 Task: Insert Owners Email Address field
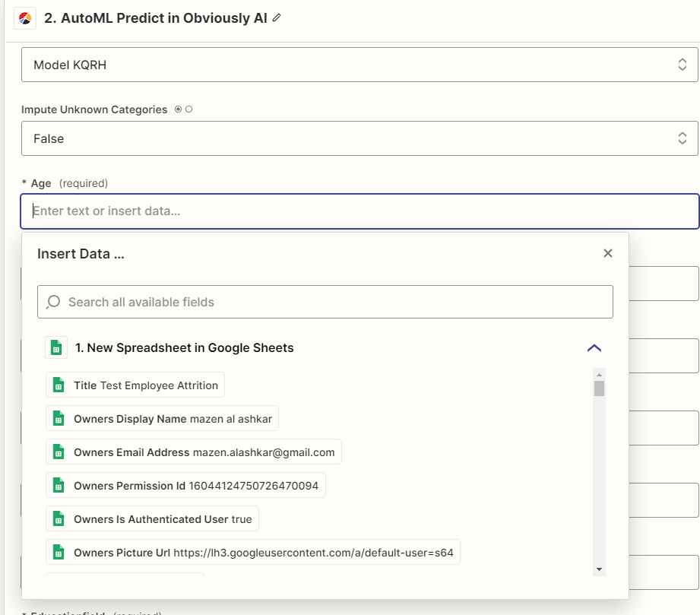pyautogui.click(x=194, y=452)
